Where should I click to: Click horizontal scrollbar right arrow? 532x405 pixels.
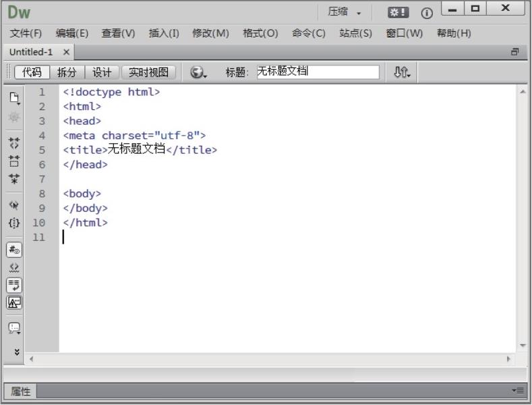(x=508, y=359)
